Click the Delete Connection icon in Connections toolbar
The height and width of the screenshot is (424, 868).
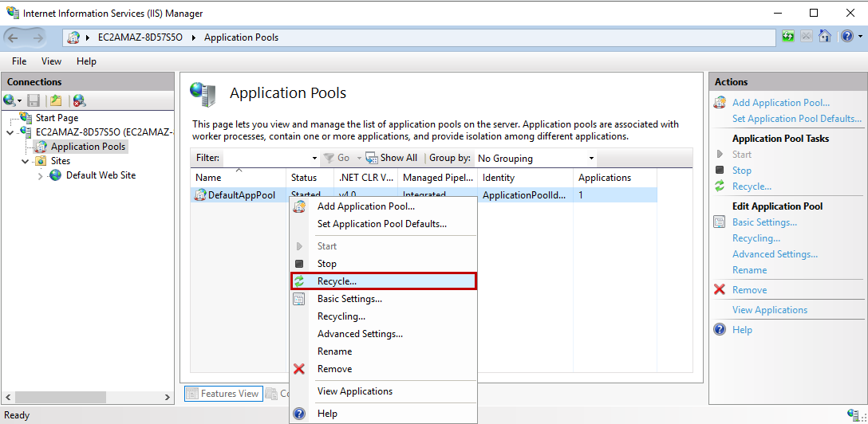(x=79, y=100)
